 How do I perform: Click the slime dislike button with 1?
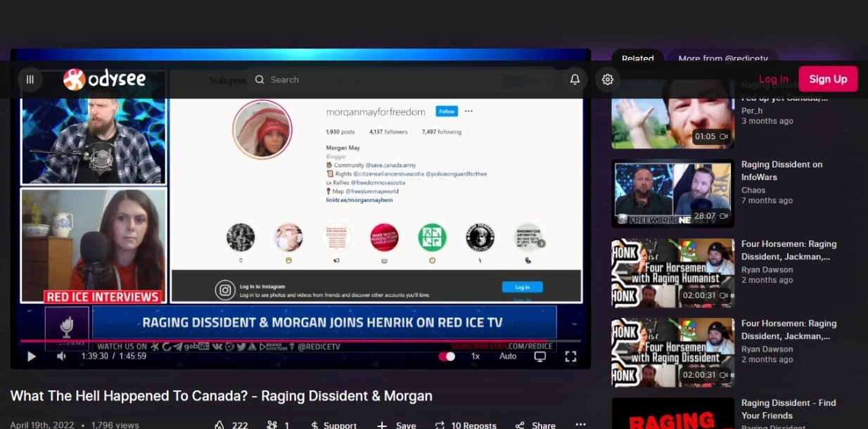click(279, 425)
